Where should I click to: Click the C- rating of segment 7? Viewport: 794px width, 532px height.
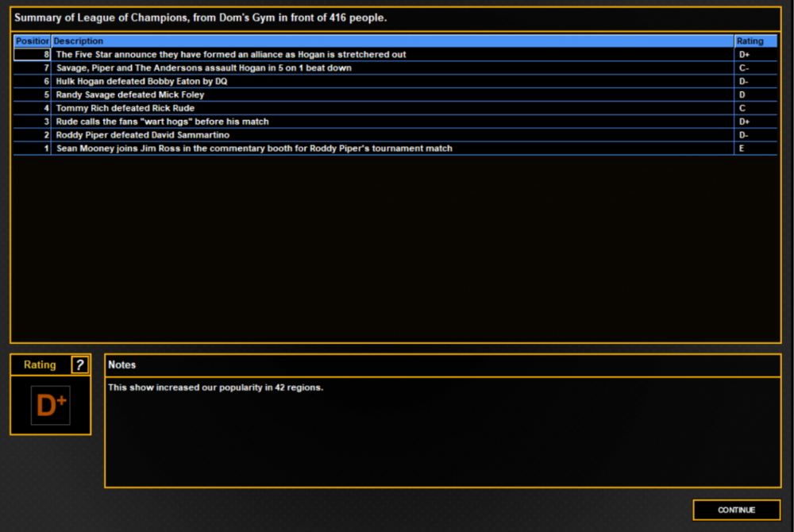click(x=743, y=67)
